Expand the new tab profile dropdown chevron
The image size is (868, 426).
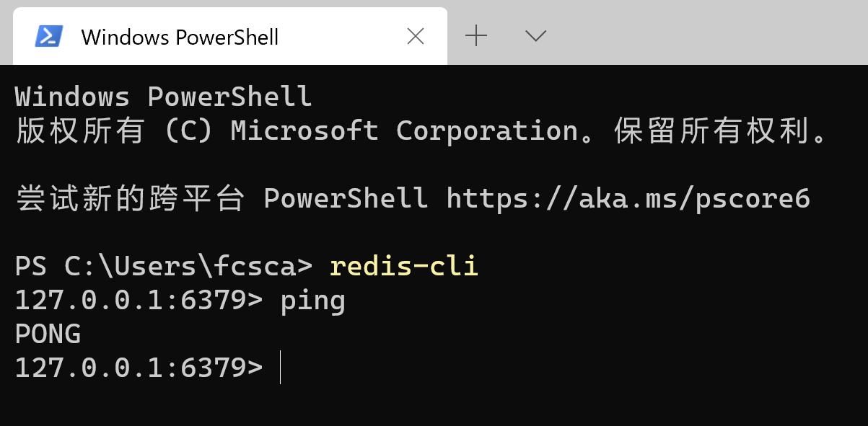click(535, 35)
